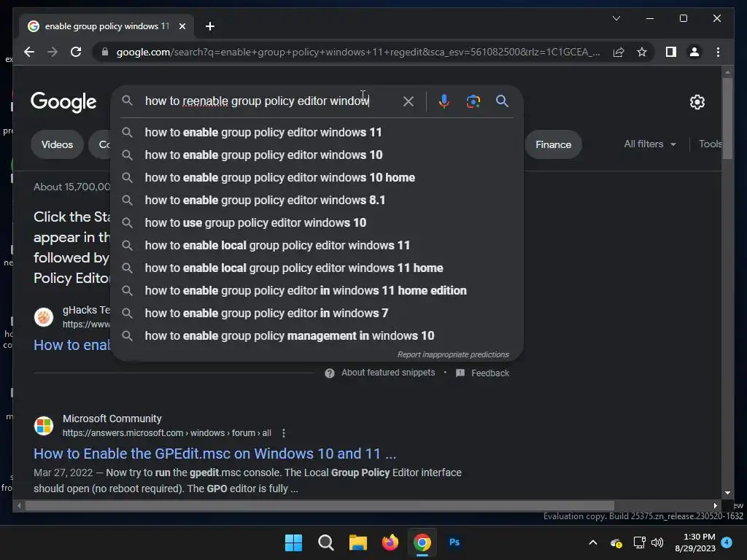Viewport: 747px width, 560px height.
Task: Open the Windows Start menu
Action: click(x=293, y=542)
